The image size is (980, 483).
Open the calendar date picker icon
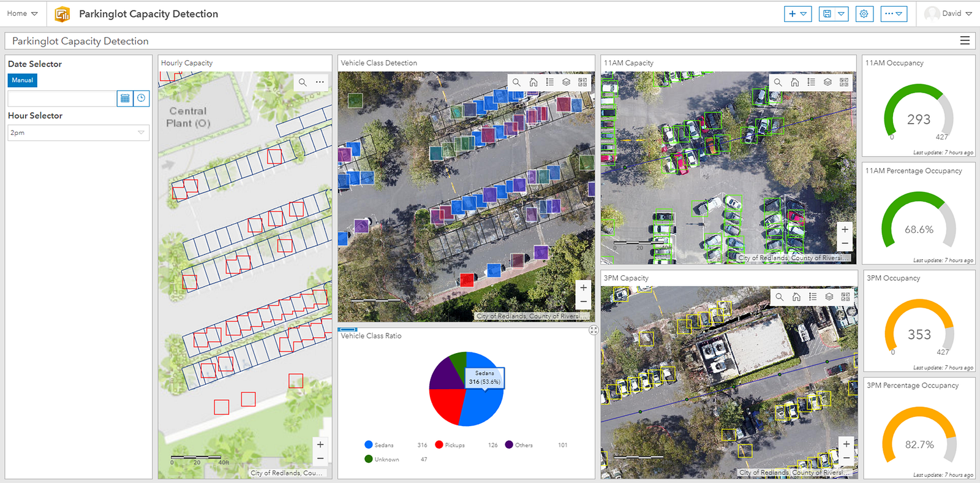coord(125,99)
